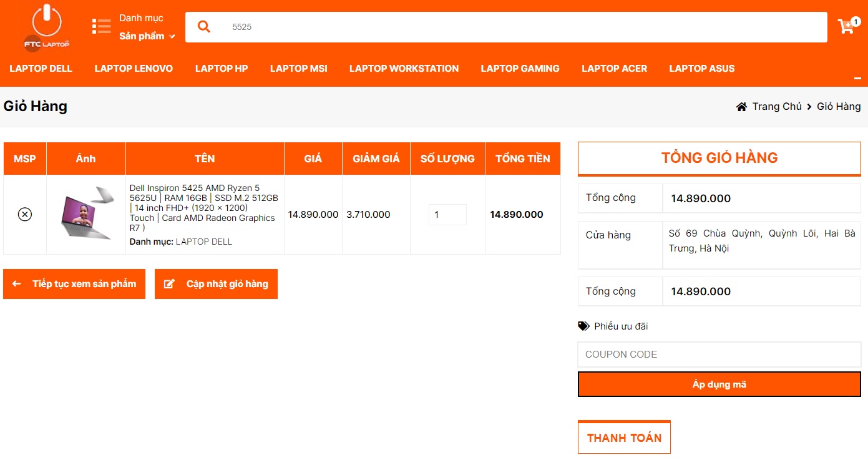Click the search magnifier icon

[x=204, y=27]
